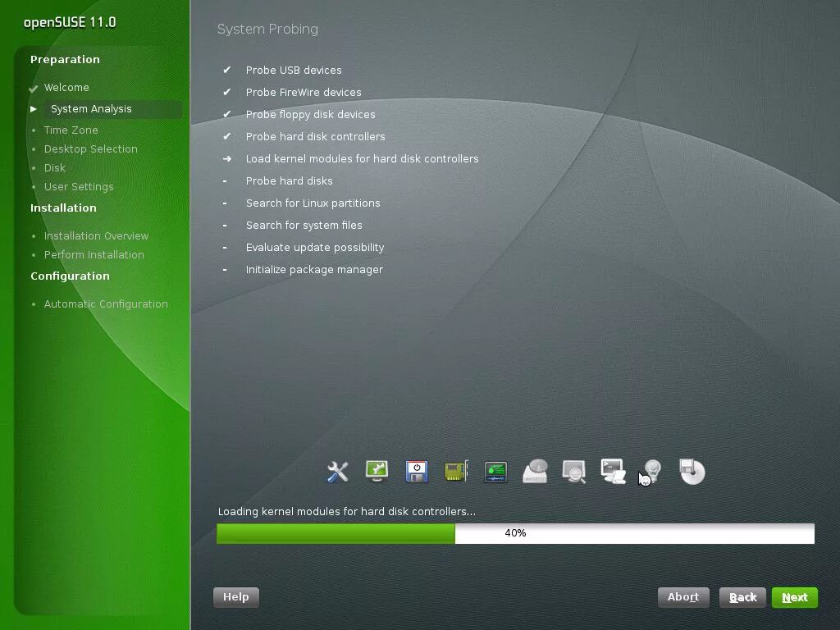Image resolution: width=840 pixels, height=630 pixels.
Task: Abort the installation
Action: tap(683, 597)
